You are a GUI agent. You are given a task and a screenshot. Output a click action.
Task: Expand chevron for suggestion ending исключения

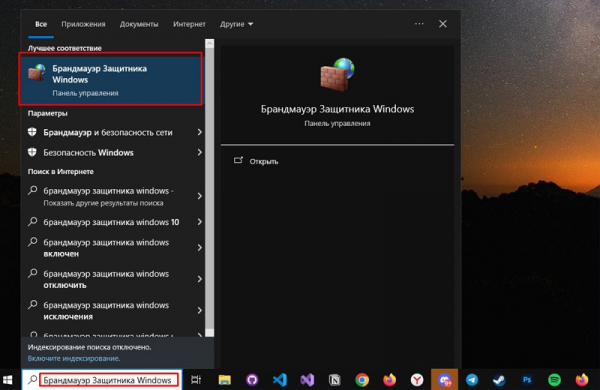pos(199,310)
